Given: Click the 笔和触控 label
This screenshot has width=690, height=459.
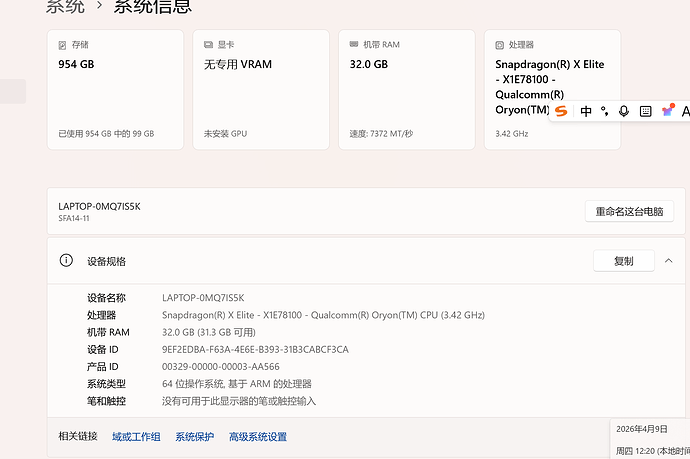Looking at the screenshot, I should (x=106, y=401).
